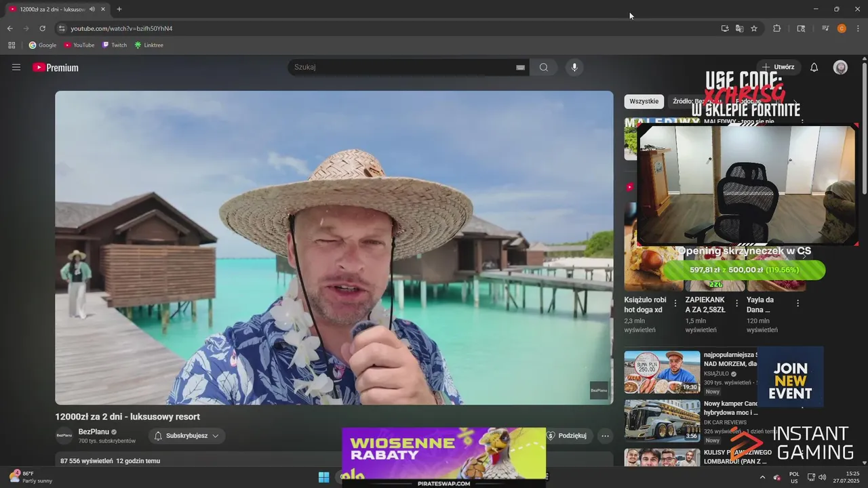Viewport: 868px width, 488px height.
Task: Open the Chrome three-dot menu
Action: coord(859,28)
